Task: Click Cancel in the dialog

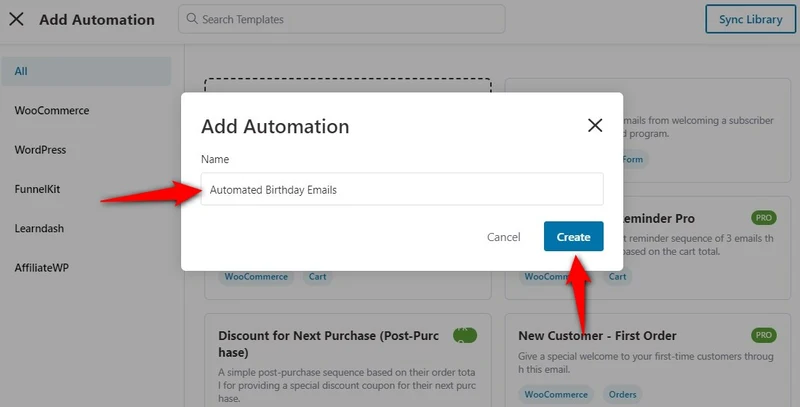Action: [504, 237]
